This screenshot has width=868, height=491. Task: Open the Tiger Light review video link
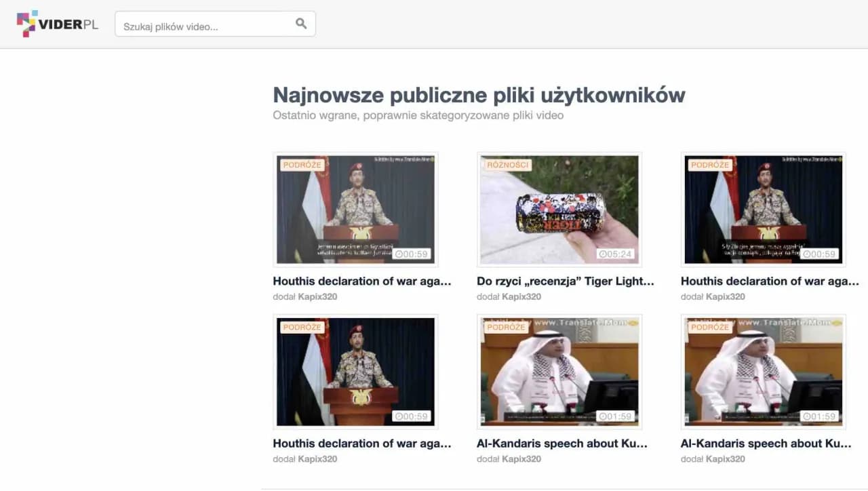tap(564, 281)
